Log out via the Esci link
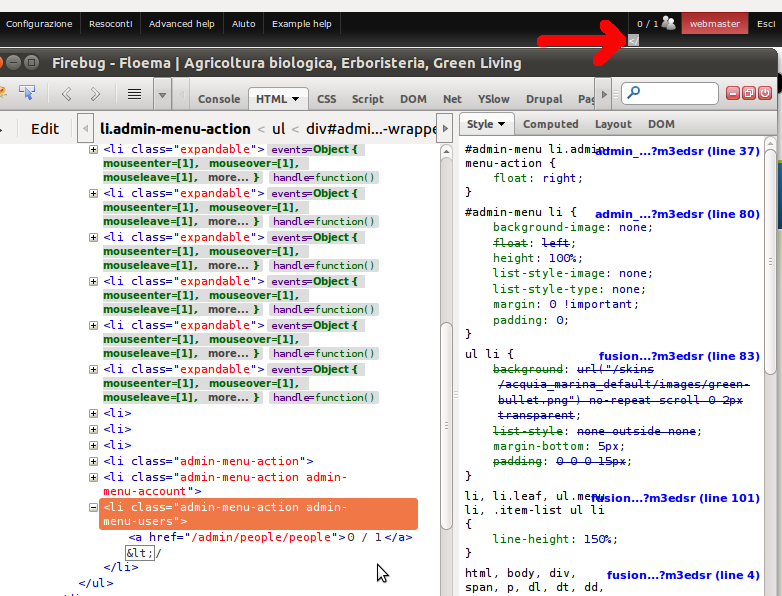Viewport: 782px width, 596px height. 766,24
